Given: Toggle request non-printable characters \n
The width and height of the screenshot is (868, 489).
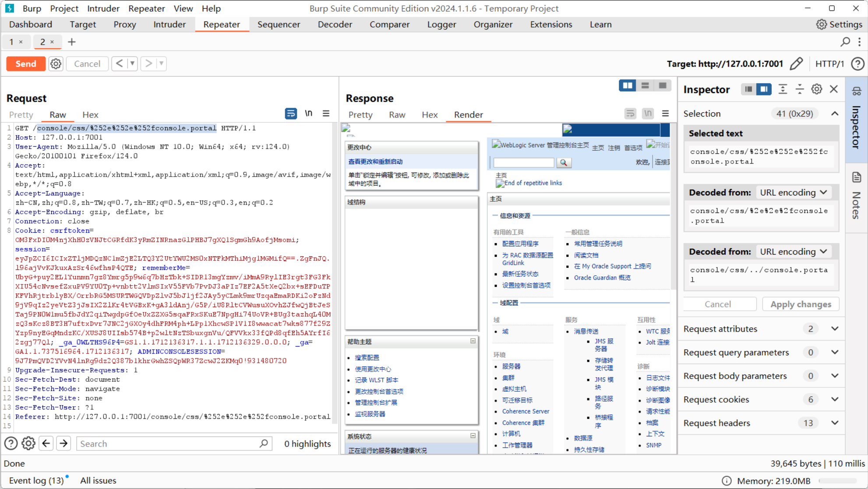Looking at the screenshot, I should [x=309, y=113].
